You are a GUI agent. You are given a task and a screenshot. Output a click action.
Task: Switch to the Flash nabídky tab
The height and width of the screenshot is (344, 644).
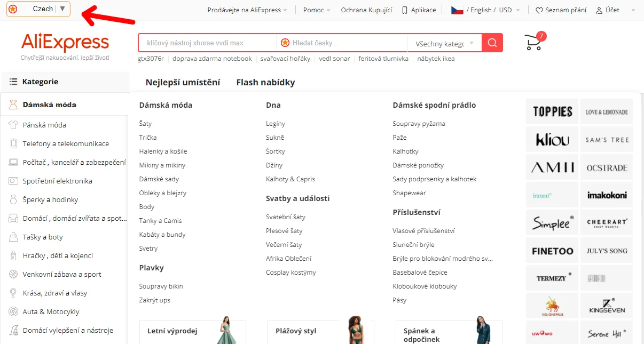(265, 82)
